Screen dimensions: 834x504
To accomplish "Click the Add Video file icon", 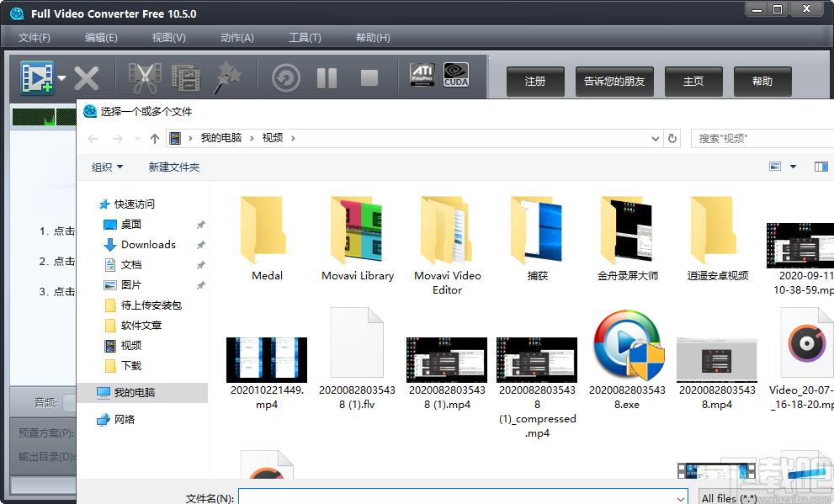I will tap(37, 78).
